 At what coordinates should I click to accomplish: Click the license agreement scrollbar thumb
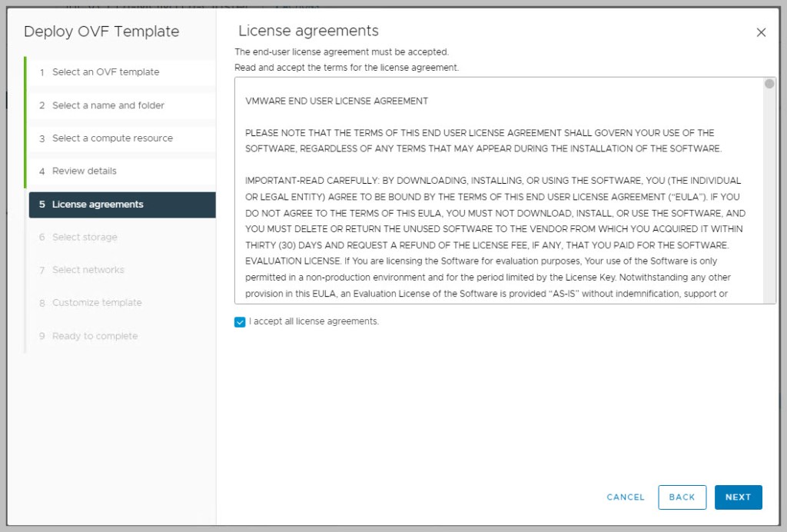769,84
